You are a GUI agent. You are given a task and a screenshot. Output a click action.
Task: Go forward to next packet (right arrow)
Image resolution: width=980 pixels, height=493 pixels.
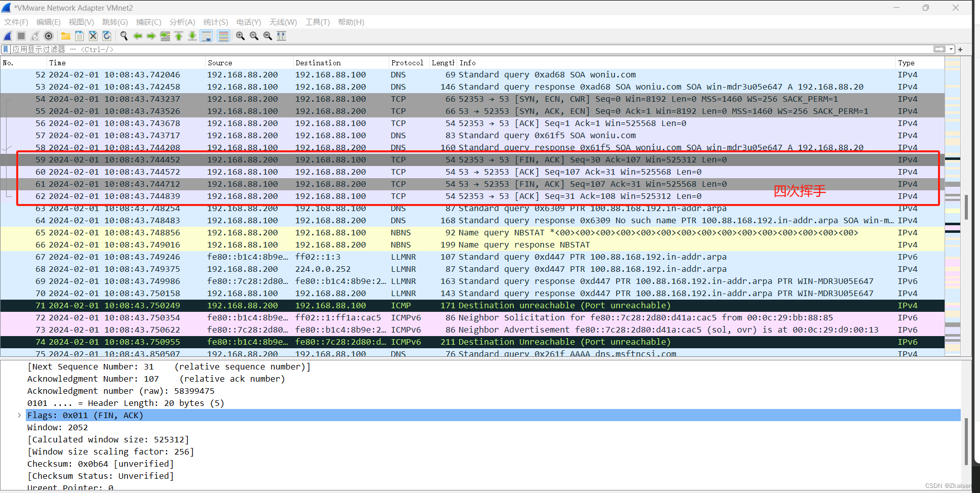tap(151, 36)
